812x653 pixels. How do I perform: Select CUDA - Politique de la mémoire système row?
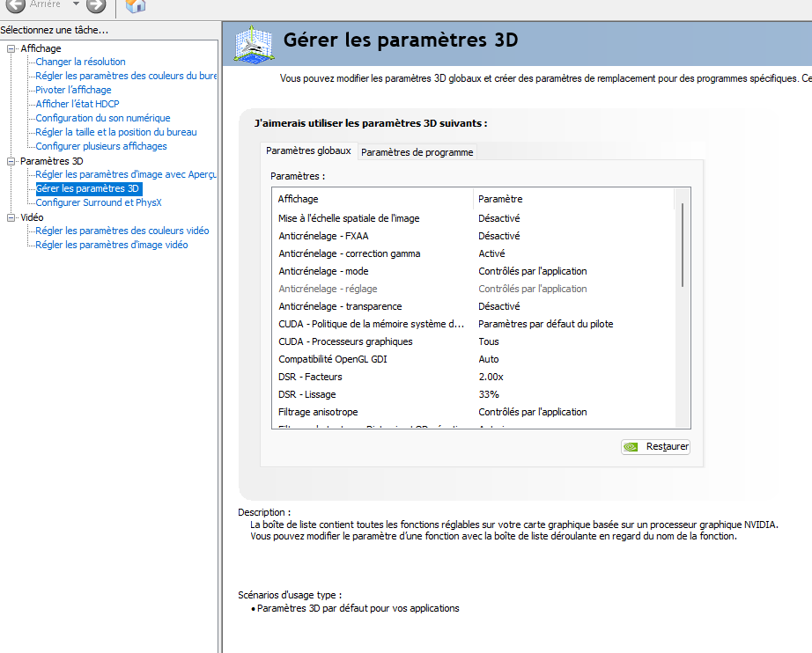click(x=473, y=324)
